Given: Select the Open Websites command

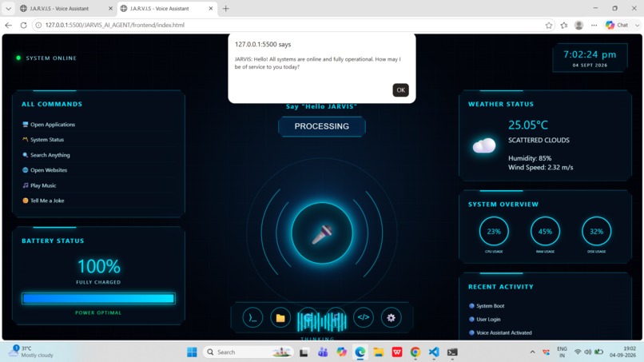Looking at the screenshot, I should 45,170.
